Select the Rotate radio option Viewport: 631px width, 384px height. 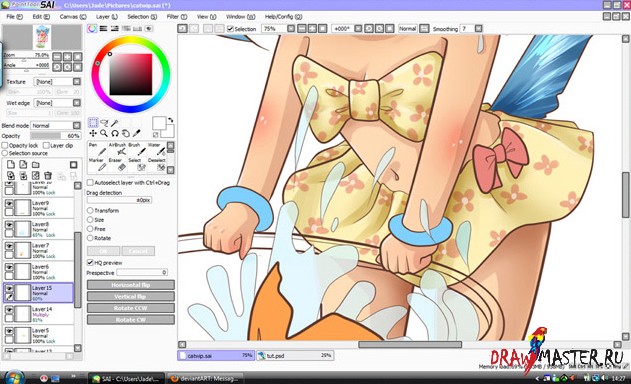(x=90, y=238)
